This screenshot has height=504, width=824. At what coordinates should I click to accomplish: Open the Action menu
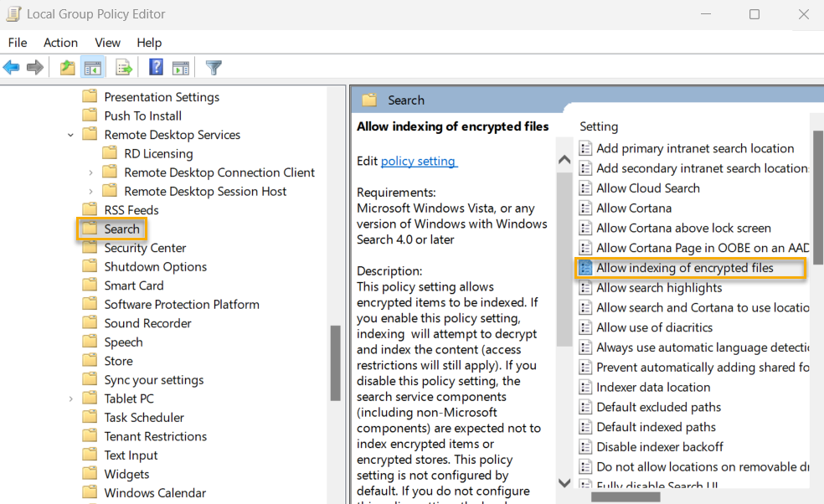pyautogui.click(x=60, y=43)
